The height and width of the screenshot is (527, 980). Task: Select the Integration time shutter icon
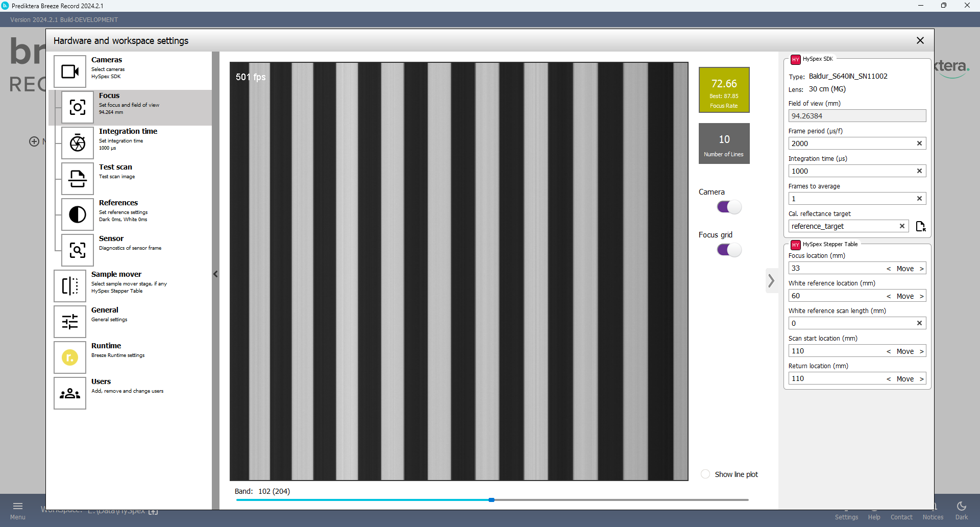78,143
